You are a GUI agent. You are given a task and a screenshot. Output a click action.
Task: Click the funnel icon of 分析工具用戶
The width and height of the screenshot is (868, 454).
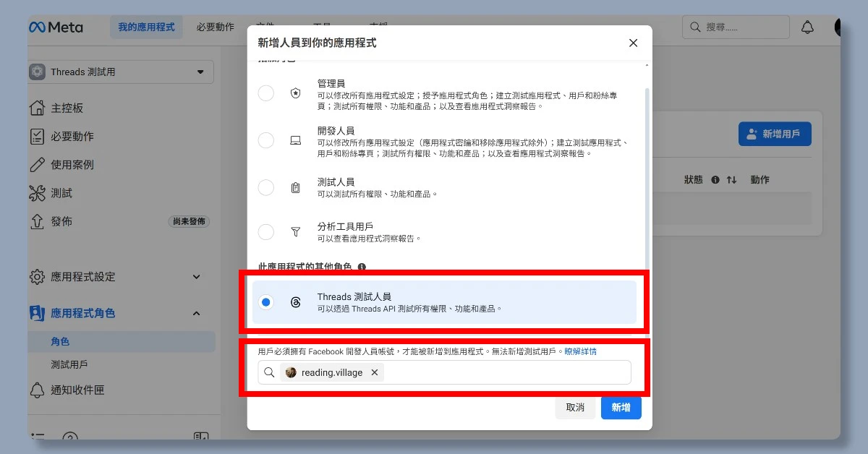coord(295,232)
